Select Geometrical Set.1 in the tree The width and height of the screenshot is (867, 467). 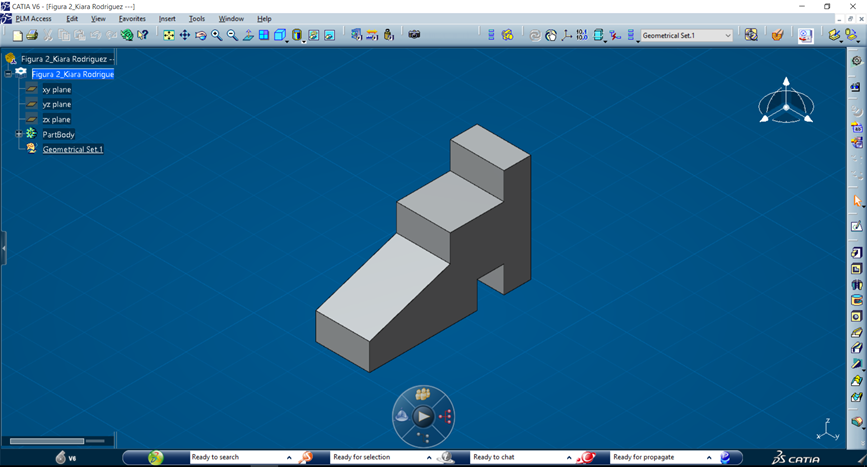click(72, 149)
